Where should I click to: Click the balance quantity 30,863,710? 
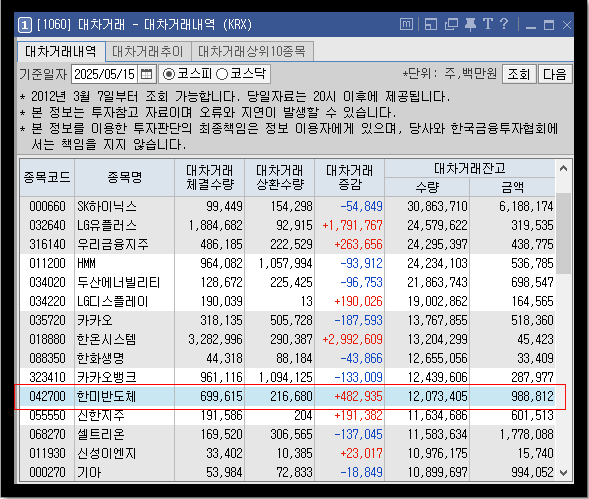(438, 206)
